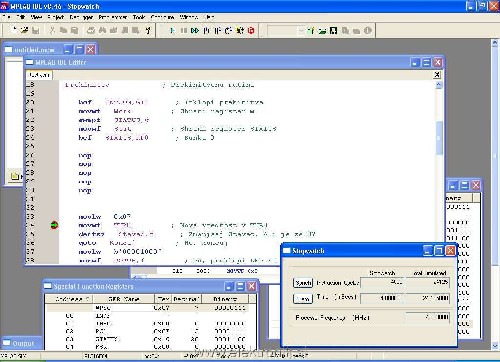This screenshot has width=500, height=362.
Task: Click the round info toolbar icon
Action: click(368, 31)
